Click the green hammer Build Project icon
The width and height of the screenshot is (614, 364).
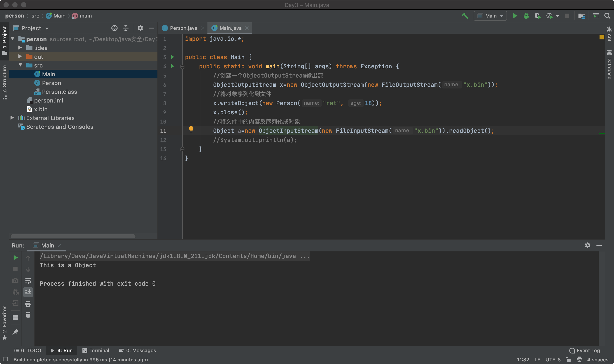[x=465, y=16]
